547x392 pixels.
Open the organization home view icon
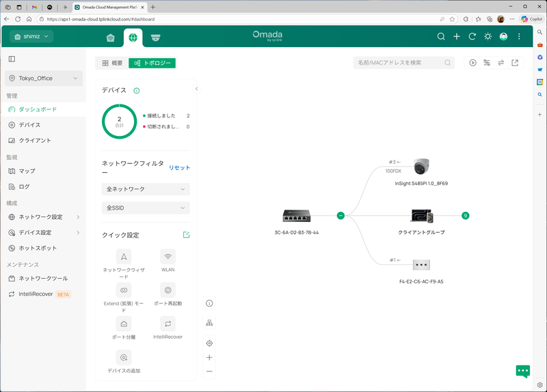(111, 38)
